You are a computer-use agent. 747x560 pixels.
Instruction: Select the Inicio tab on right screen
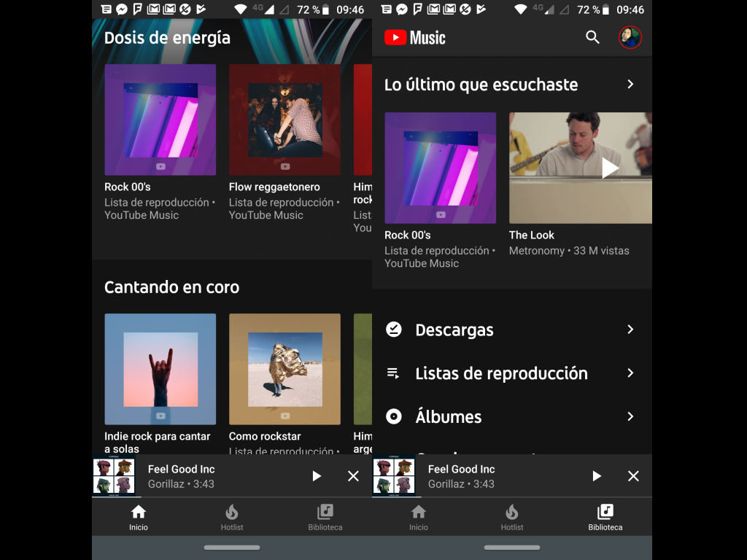click(x=418, y=518)
